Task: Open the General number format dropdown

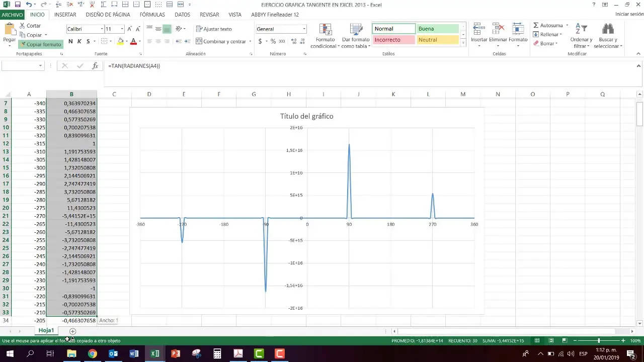Action: tap(303, 29)
